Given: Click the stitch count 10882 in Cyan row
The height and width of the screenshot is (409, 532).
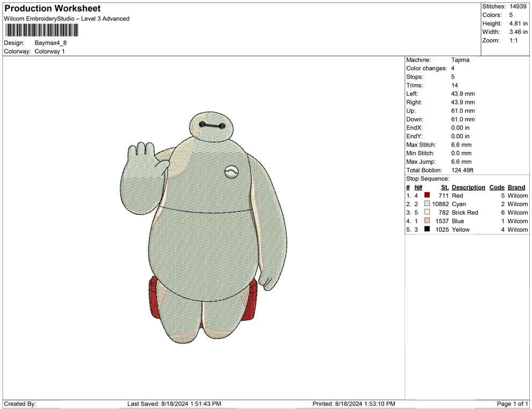Looking at the screenshot, I should (x=440, y=204).
